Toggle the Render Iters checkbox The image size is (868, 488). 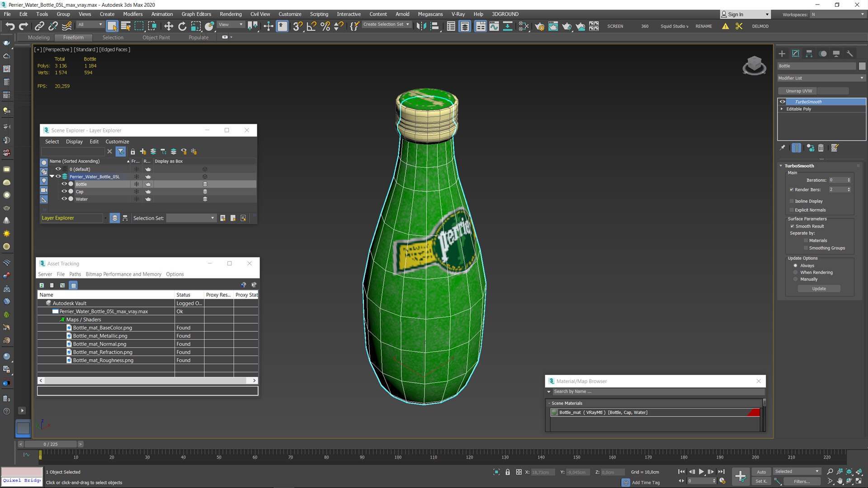(792, 190)
